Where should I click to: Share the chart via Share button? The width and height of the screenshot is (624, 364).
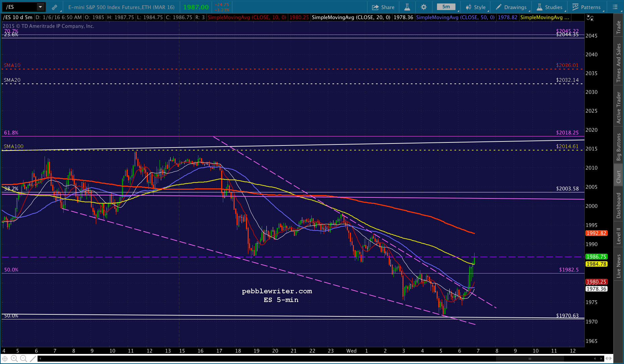383,7
